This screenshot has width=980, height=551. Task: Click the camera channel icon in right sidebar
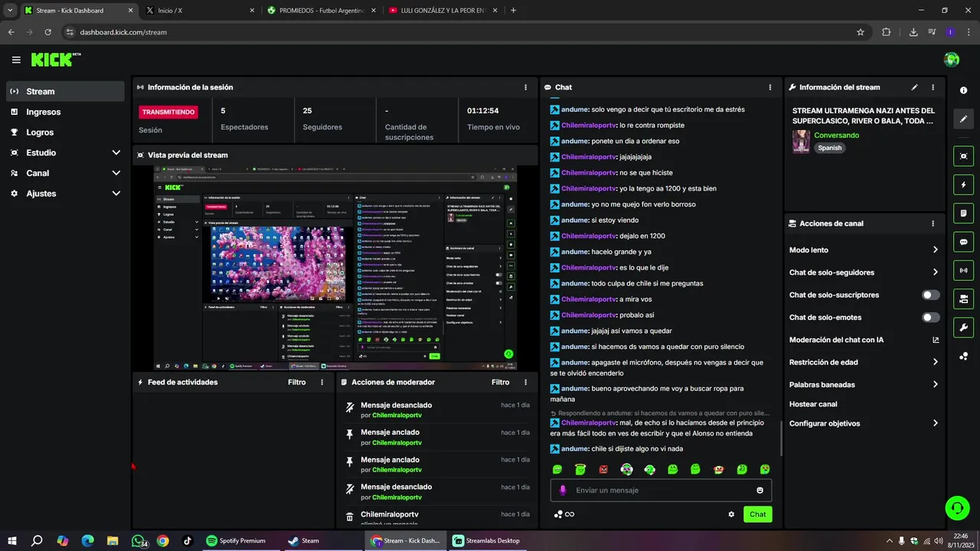963,298
